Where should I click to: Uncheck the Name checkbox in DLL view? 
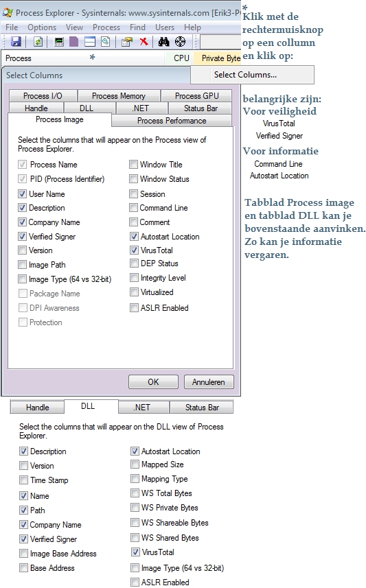23,496
